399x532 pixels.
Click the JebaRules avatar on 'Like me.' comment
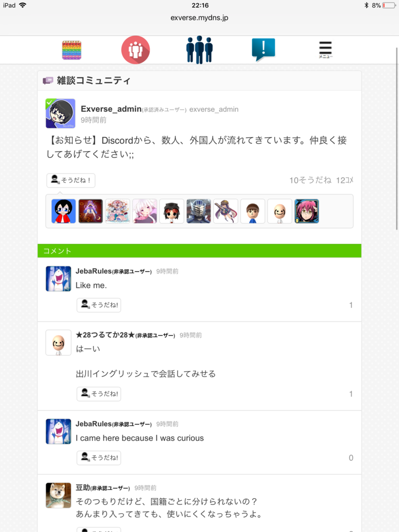pyautogui.click(x=58, y=278)
